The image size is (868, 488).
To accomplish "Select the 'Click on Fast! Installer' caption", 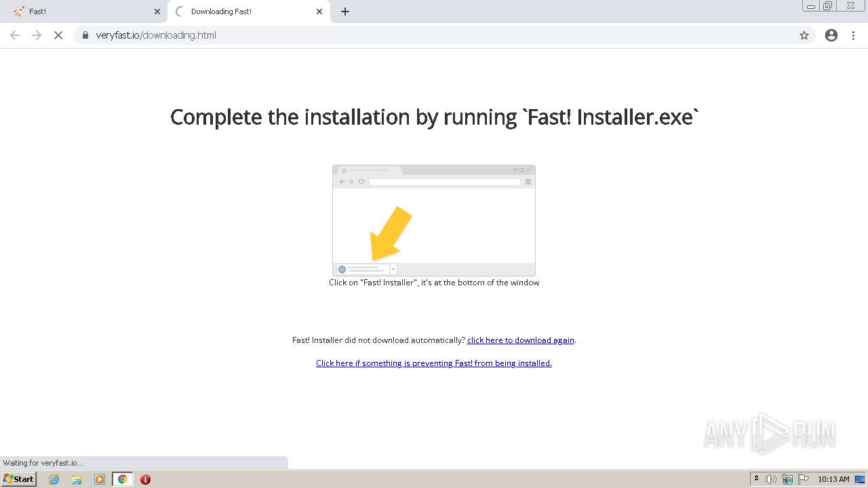I will point(434,283).
